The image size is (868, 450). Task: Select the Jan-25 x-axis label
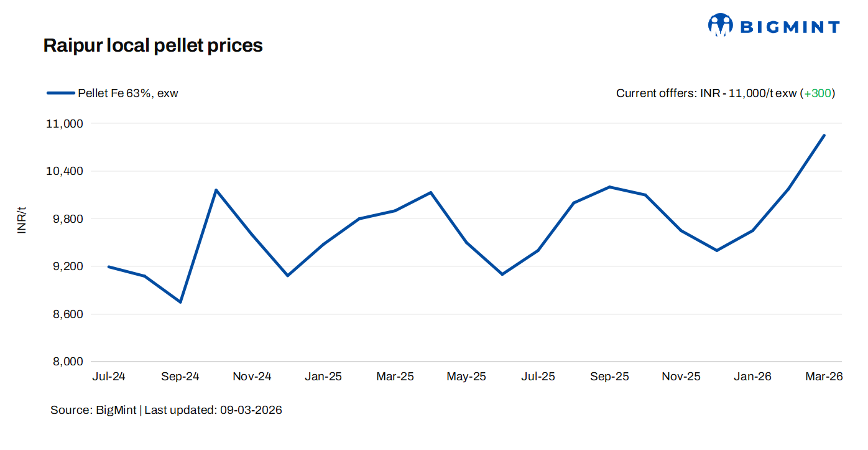pyautogui.click(x=323, y=377)
